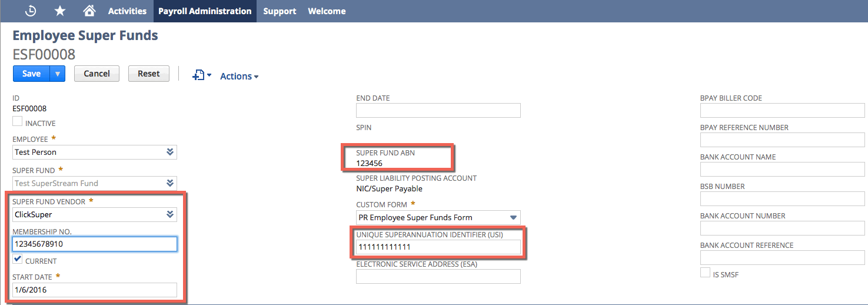Image resolution: width=868 pixels, height=305 pixels.
Task: Toggle the Inactive checkbox
Action: pyautogui.click(x=18, y=121)
